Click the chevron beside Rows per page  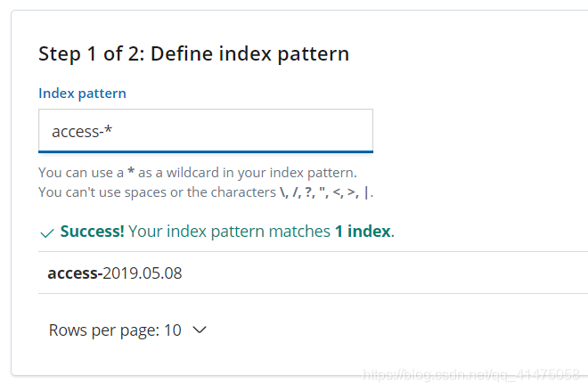click(200, 330)
